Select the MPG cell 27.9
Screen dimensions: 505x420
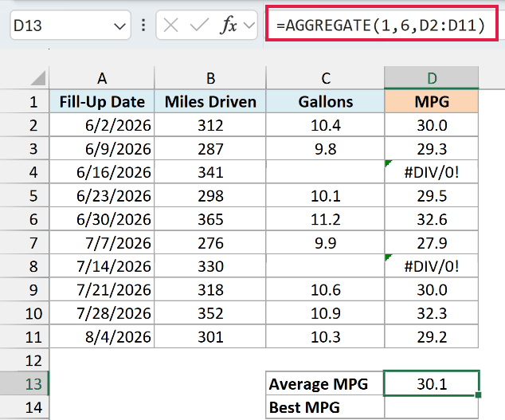click(432, 243)
